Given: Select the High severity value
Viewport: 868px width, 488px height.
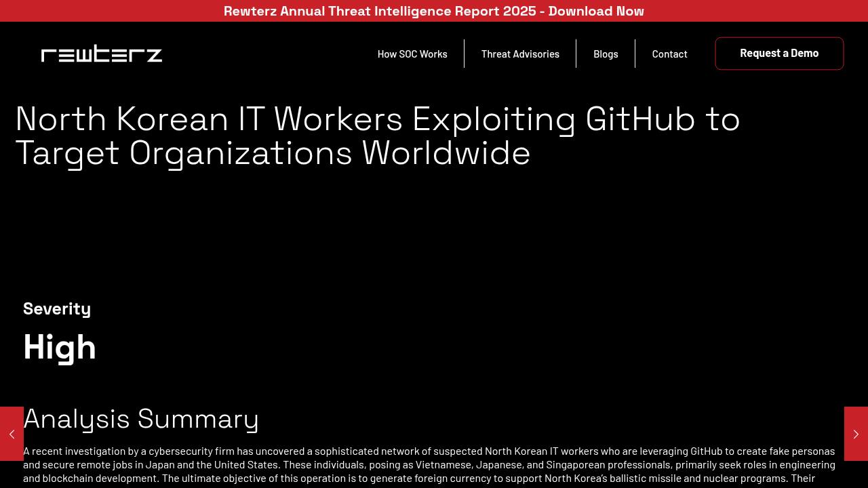Looking at the screenshot, I should click(x=60, y=347).
